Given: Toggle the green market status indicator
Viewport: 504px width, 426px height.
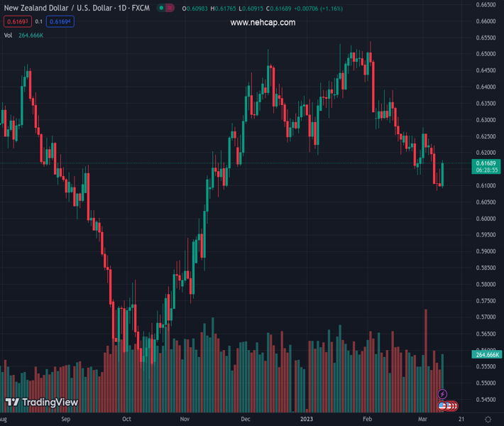Looking at the screenshot, I should (161, 9).
